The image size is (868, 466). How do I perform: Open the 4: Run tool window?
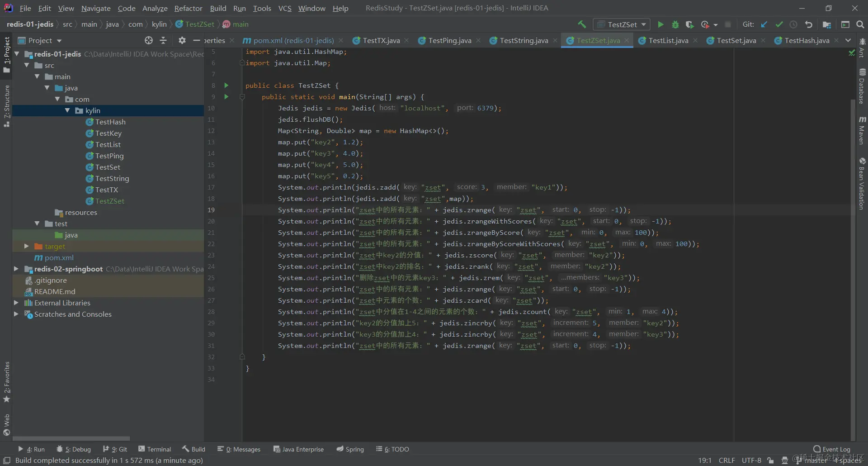[31, 449]
